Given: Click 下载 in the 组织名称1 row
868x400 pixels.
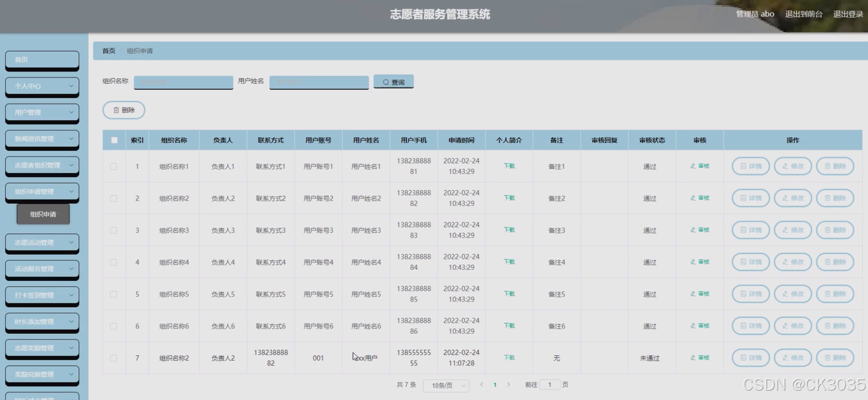Looking at the screenshot, I should (x=509, y=166).
